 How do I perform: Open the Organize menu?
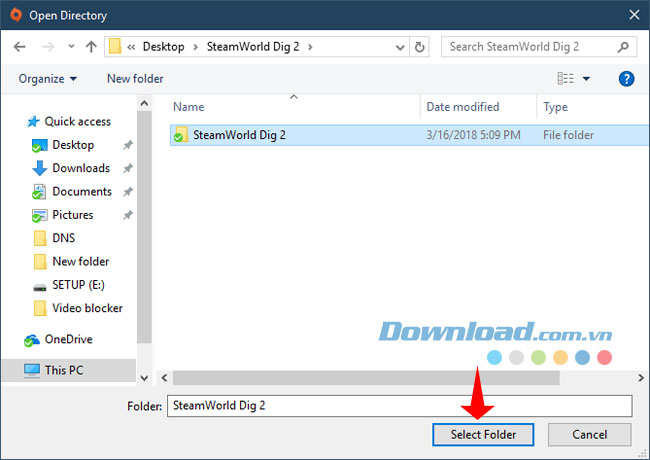tap(48, 79)
